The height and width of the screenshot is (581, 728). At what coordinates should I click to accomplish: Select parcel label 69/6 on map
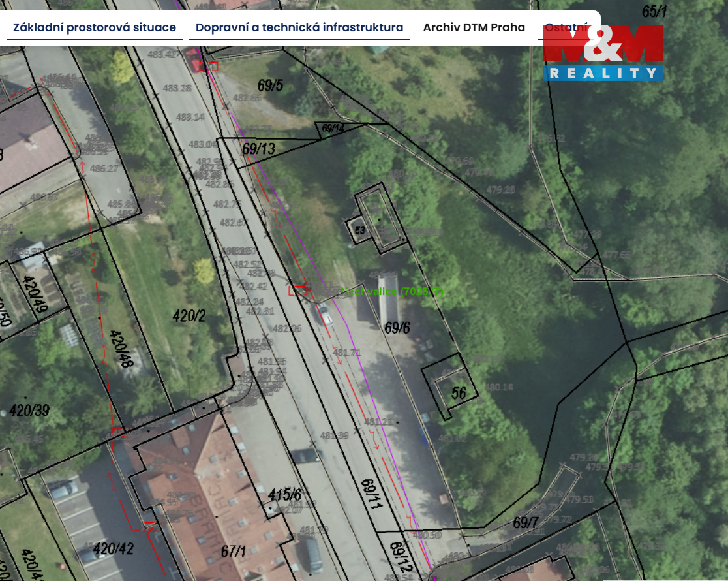tap(397, 328)
